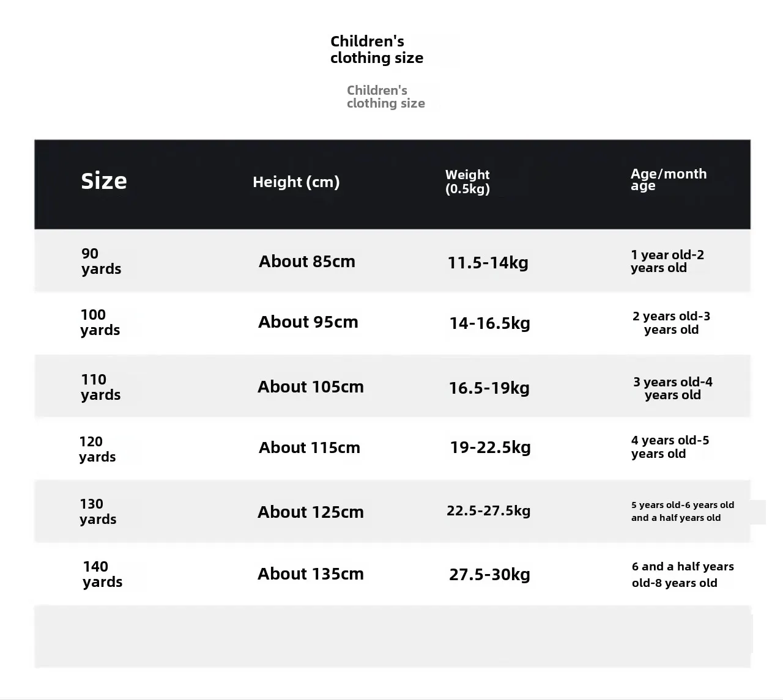The image size is (783, 700).
Task: Select the "About 125cm" height cell
Action: coord(311,512)
